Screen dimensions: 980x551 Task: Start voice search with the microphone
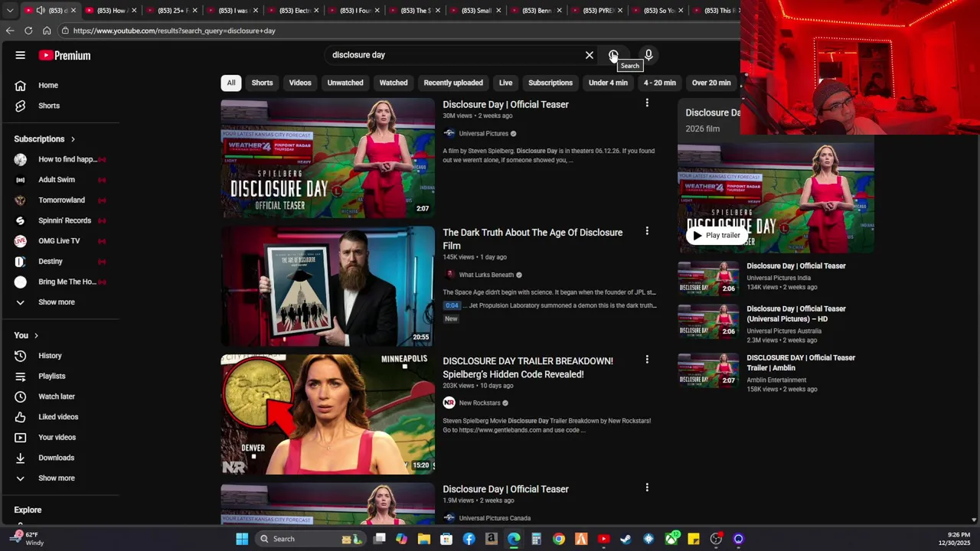(x=648, y=55)
